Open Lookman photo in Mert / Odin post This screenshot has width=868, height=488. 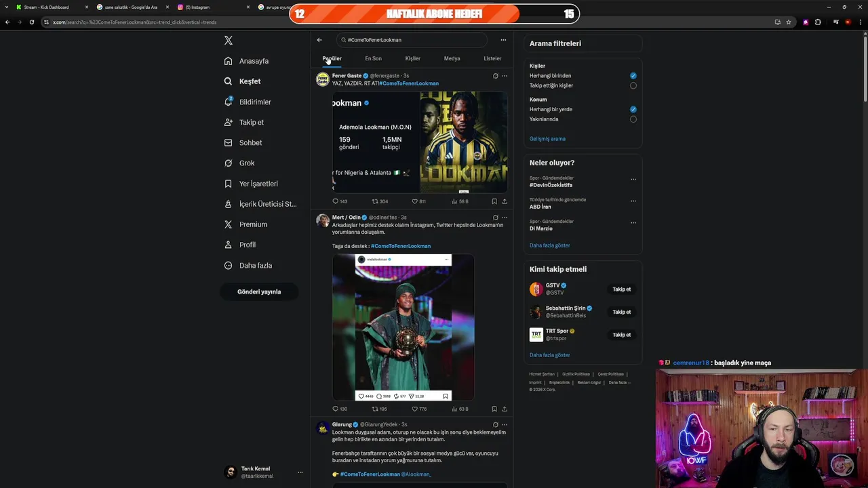coord(403,327)
